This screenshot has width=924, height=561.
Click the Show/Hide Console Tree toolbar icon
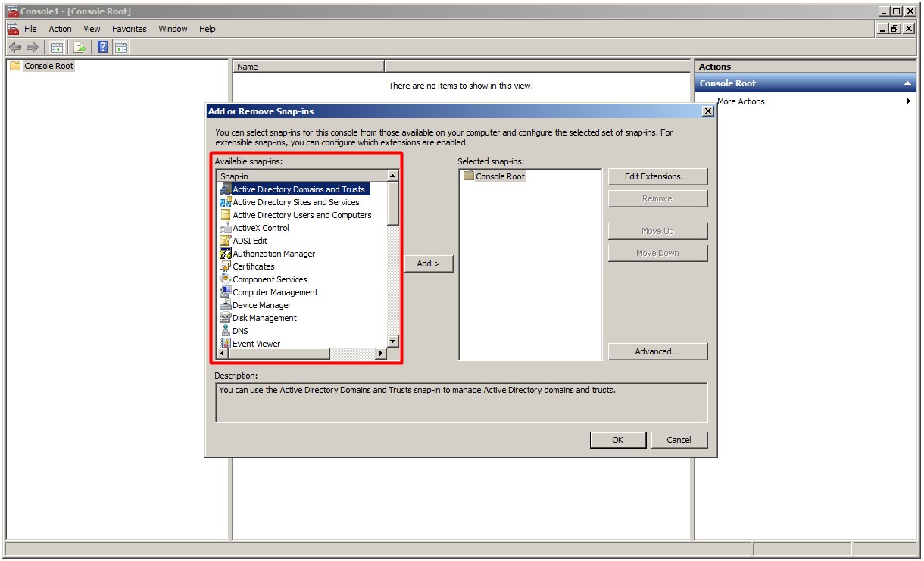(57, 48)
